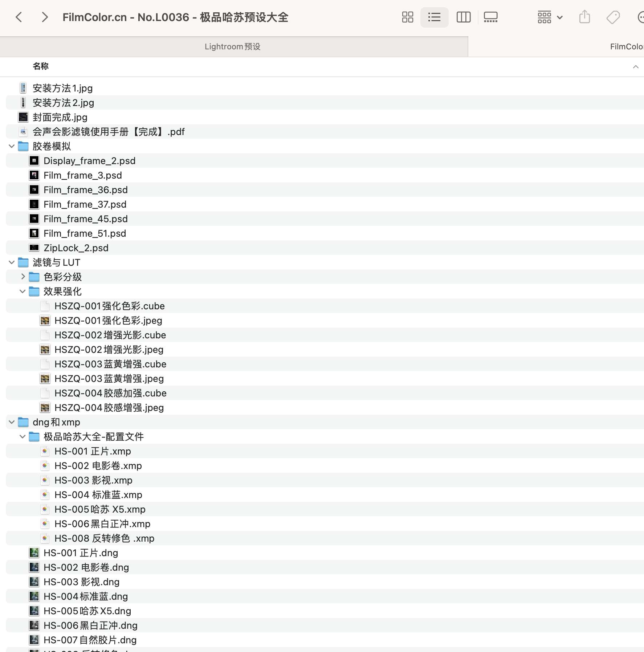Collapse the 效果强化 folder
This screenshot has height=652, width=644.
23,292
